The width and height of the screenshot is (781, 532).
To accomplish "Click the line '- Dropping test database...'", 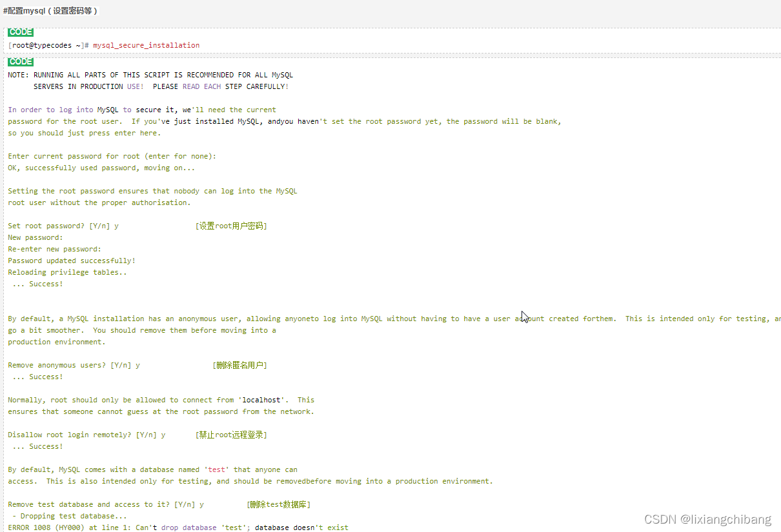I will tap(70, 516).
